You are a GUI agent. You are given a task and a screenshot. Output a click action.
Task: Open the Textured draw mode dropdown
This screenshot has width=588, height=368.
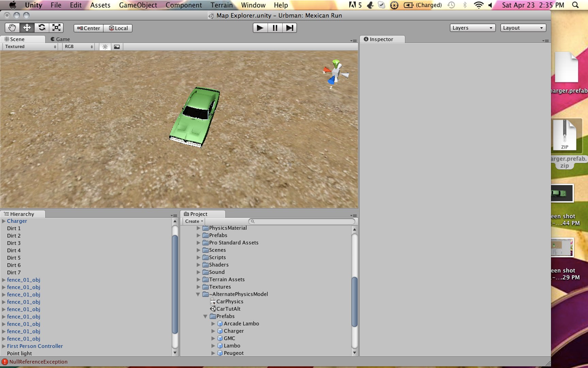pos(31,47)
